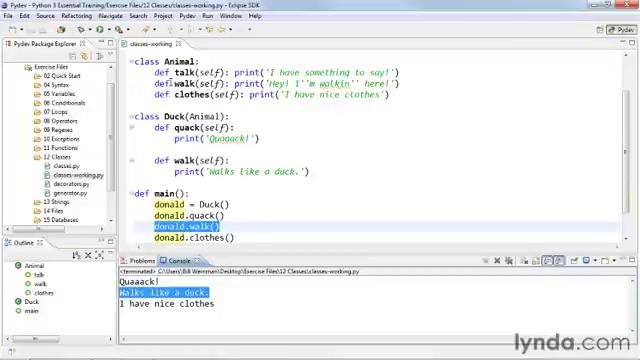Click the globe build toolbar icon
Screen dimensions: 640x360
tap(61, 29)
